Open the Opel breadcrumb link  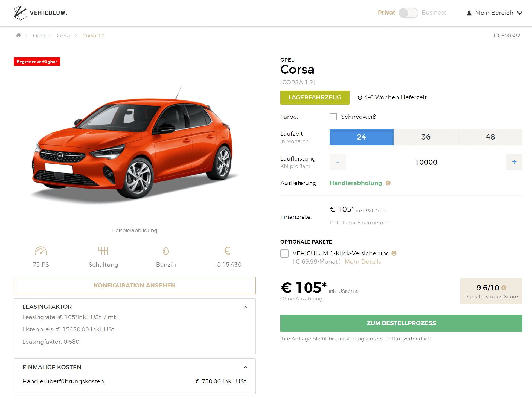pos(39,36)
